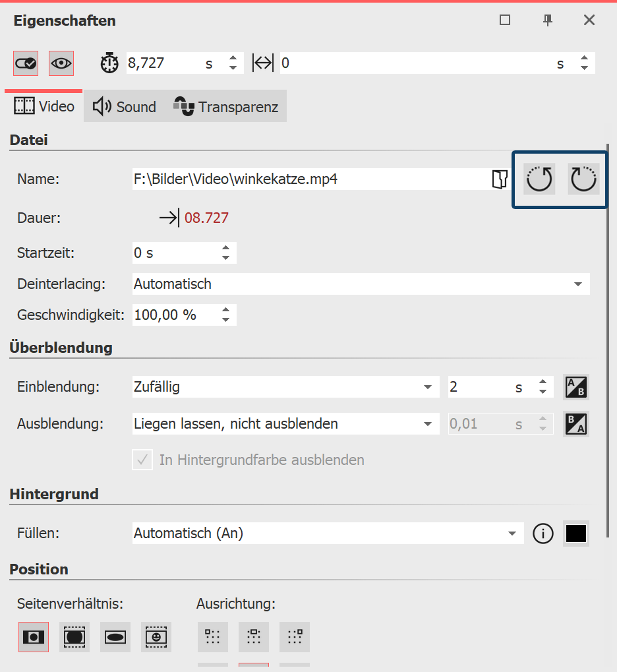Open the Deinterlacing dropdown
The width and height of the screenshot is (617, 672).
(361, 284)
